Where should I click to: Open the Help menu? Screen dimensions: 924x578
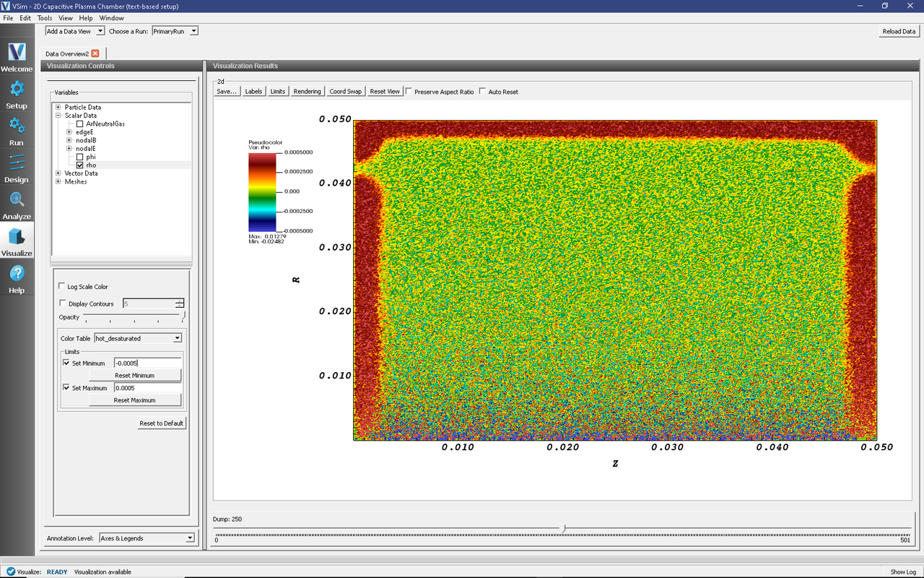click(86, 18)
